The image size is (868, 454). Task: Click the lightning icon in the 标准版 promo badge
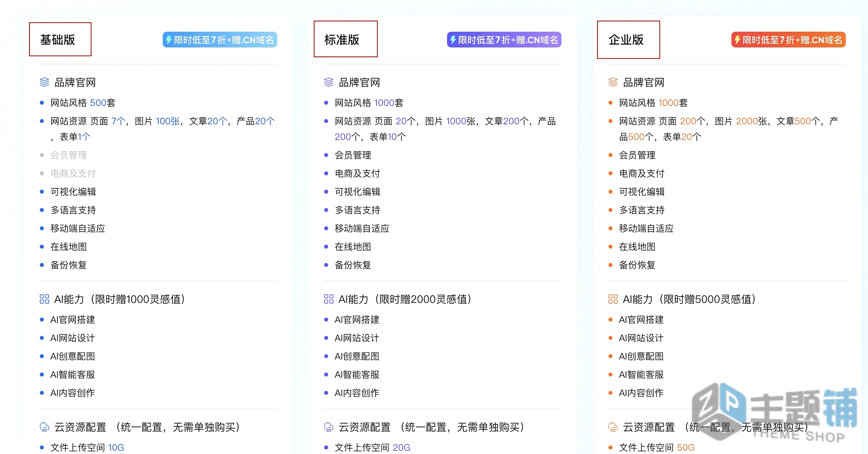point(453,40)
